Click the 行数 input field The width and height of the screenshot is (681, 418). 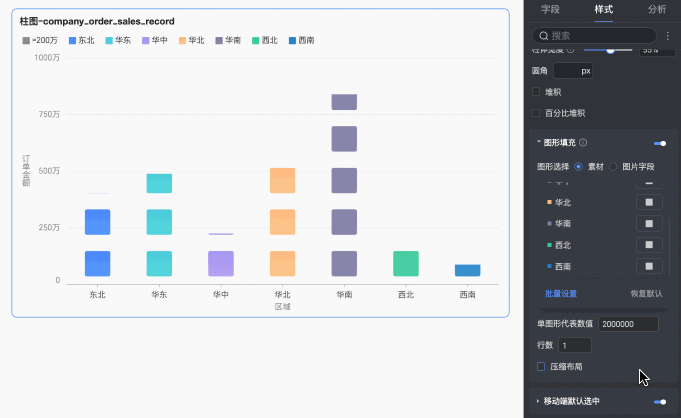tap(575, 345)
